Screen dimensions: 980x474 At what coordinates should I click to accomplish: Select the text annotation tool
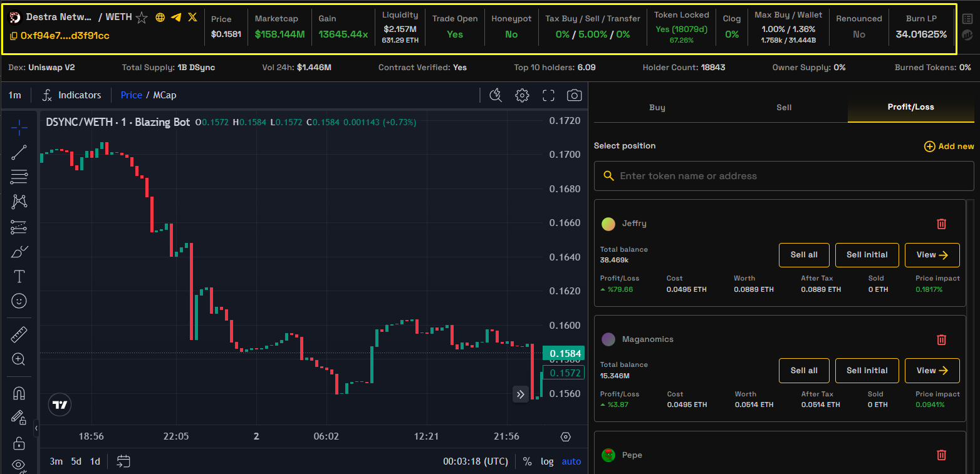[19, 276]
